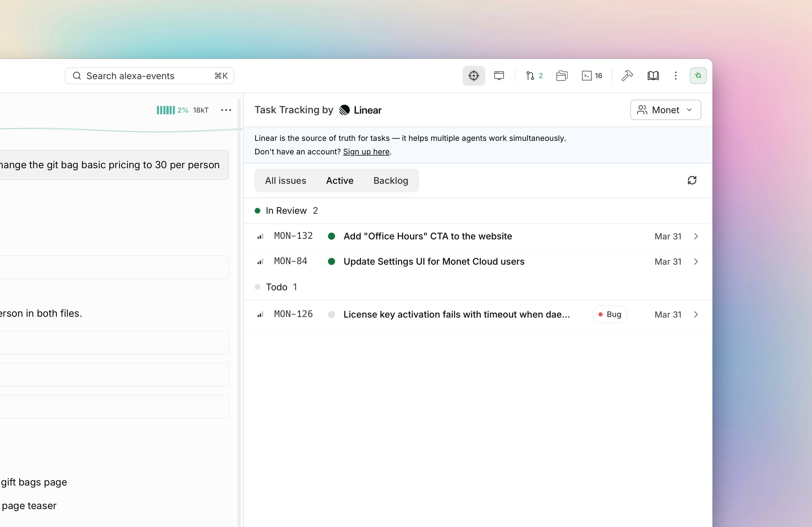812x527 pixels.
Task: Click the green status icon at top right
Action: click(x=698, y=76)
